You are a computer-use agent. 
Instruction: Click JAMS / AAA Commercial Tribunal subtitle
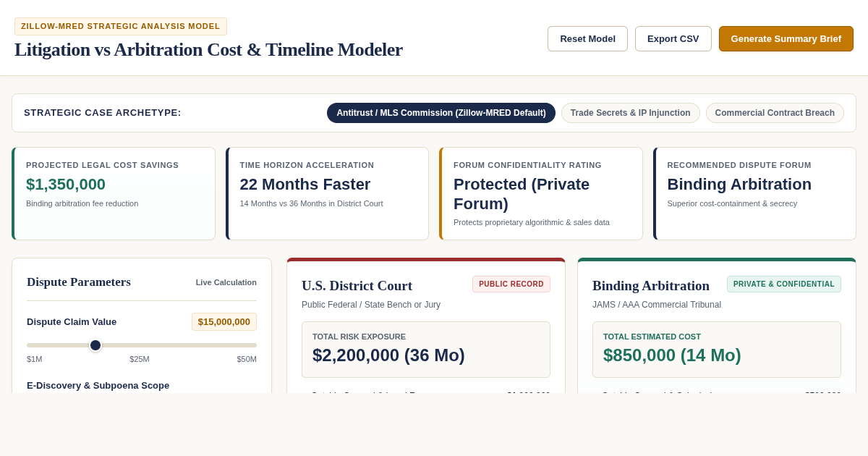657,305
